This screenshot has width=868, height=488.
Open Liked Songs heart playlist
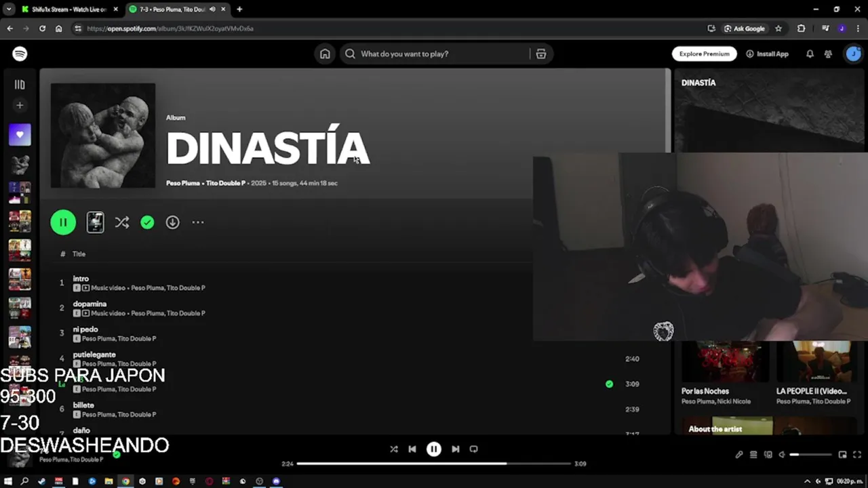20,134
